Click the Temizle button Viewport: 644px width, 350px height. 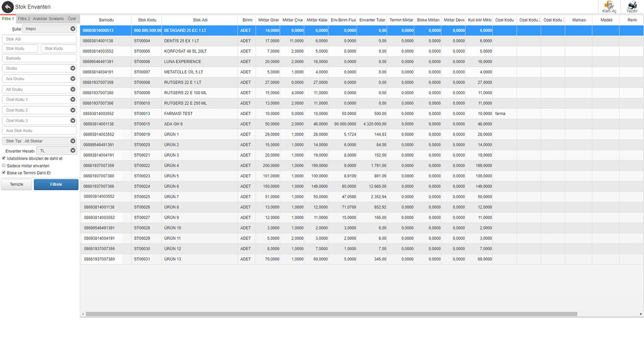[17, 184]
